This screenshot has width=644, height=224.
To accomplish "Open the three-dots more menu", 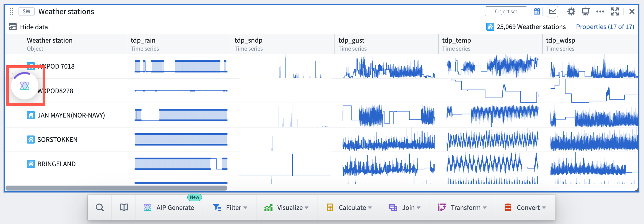I will (x=600, y=12).
